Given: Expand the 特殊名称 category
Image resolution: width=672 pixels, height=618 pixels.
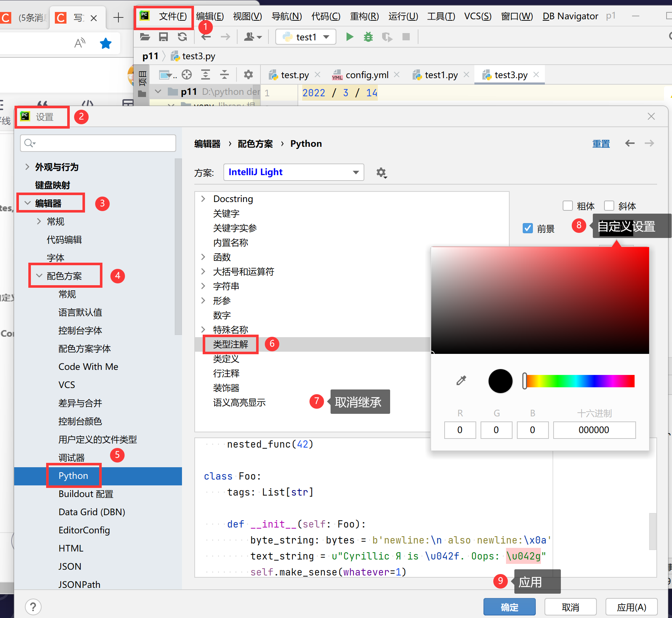Looking at the screenshot, I should point(203,330).
